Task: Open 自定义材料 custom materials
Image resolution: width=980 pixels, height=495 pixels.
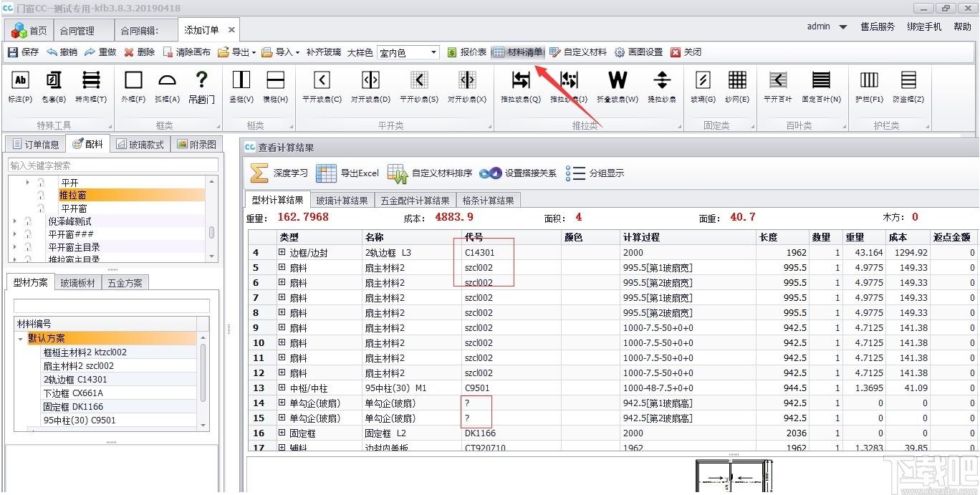Action: [578, 52]
